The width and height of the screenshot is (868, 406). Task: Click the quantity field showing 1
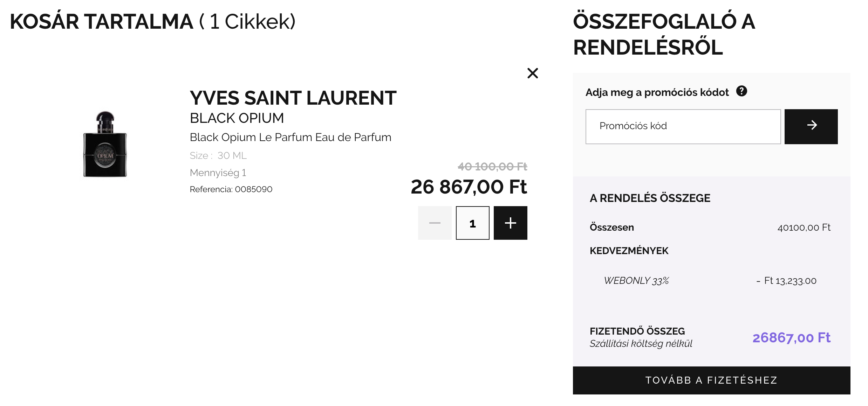click(472, 223)
